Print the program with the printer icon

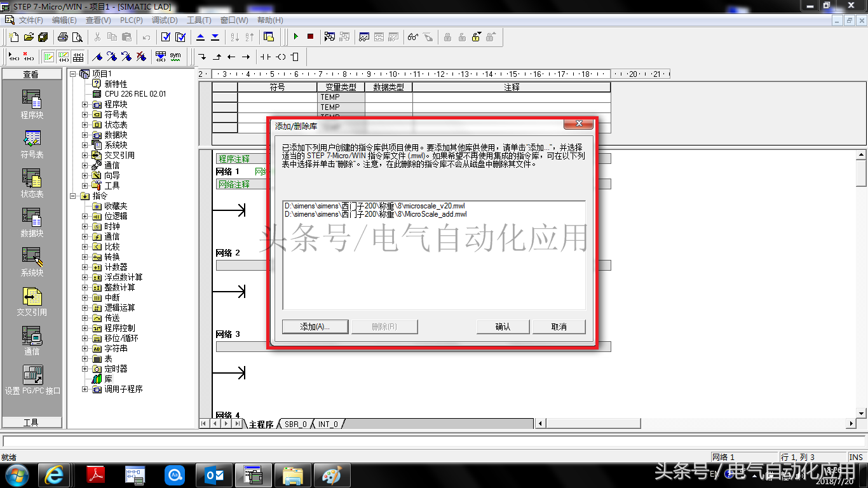coord(63,37)
